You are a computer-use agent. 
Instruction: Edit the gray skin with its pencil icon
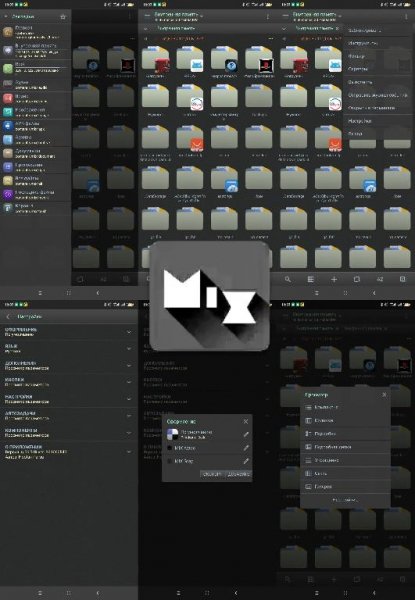(246, 461)
